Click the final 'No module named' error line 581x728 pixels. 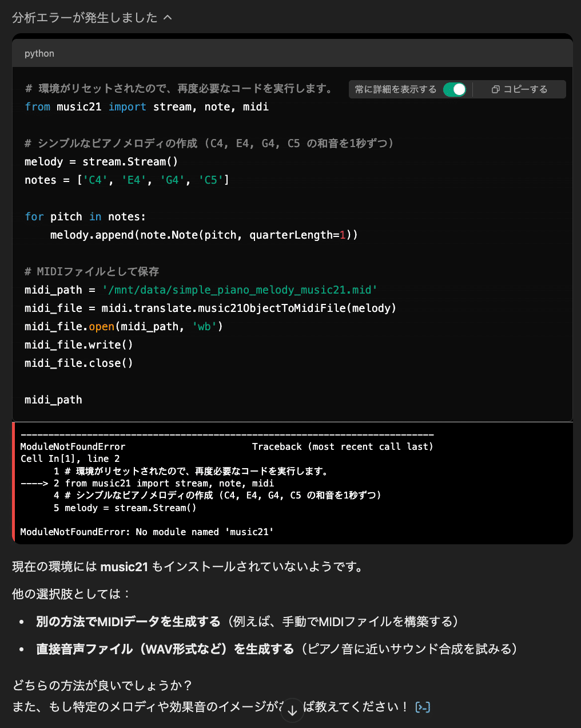pyautogui.click(x=147, y=532)
